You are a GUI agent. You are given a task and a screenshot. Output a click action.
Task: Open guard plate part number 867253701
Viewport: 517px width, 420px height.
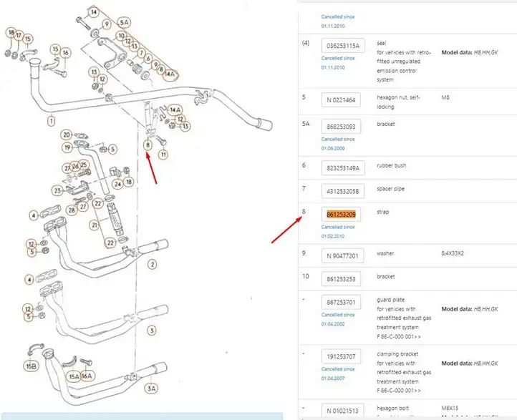click(341, 302)
